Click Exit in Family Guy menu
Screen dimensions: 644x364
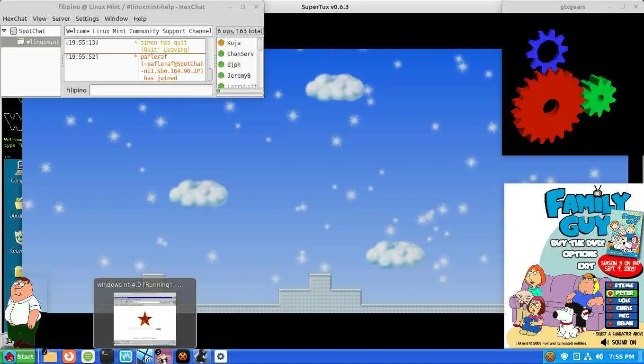[586, 266]
